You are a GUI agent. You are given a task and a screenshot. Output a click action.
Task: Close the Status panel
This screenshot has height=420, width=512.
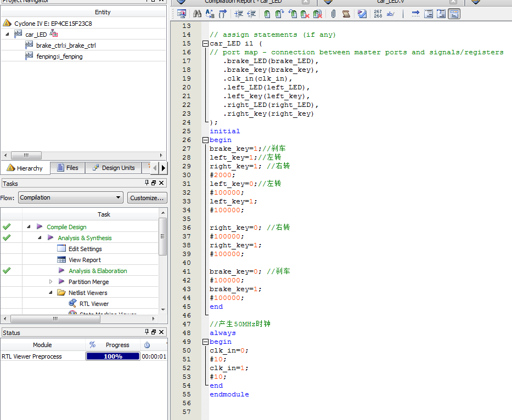click(x=161, y=332)
